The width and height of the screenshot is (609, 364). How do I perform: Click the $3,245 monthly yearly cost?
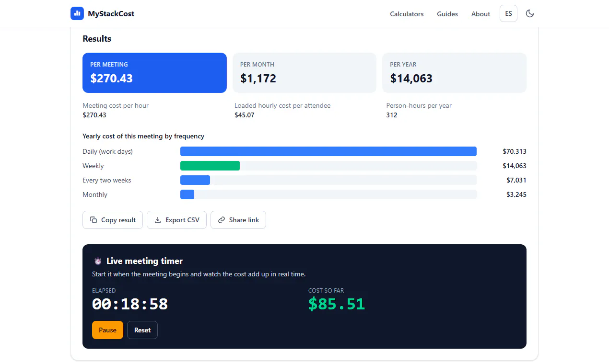tap(516, 194)
